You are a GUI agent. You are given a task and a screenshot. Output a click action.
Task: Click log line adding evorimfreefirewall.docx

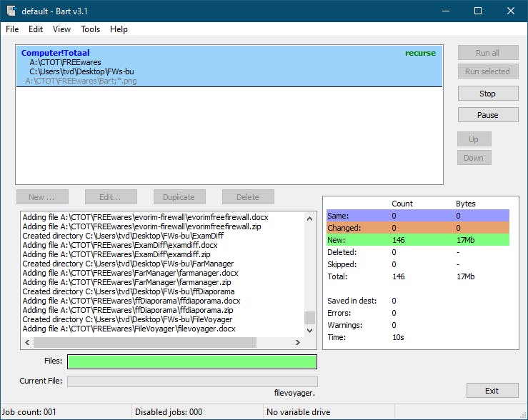pos(146,217)
